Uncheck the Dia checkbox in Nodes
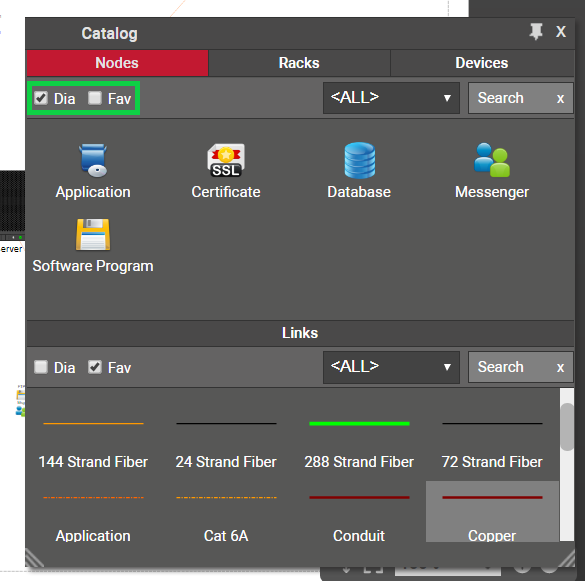Image resolution: width=585 pixels, height=581 pixels. point(41,98)
